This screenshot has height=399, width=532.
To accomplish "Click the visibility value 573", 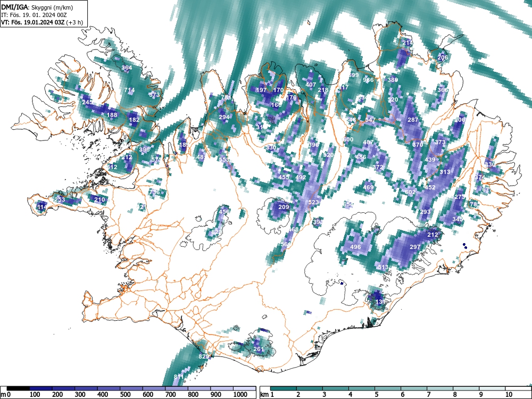I will (154, 95).
